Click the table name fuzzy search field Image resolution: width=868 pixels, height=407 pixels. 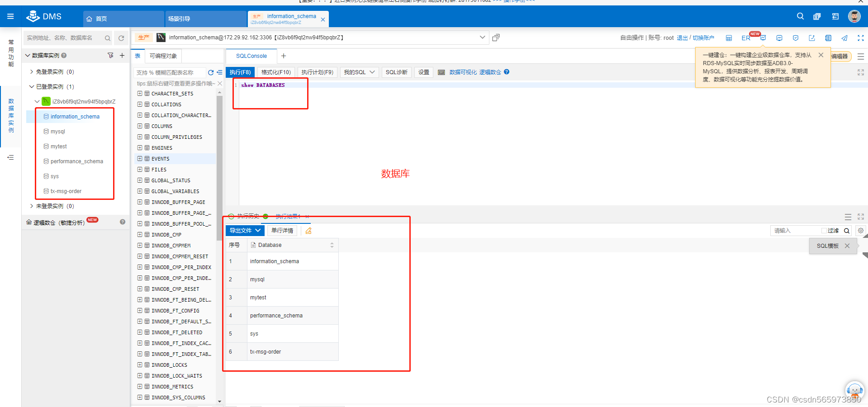170,72
